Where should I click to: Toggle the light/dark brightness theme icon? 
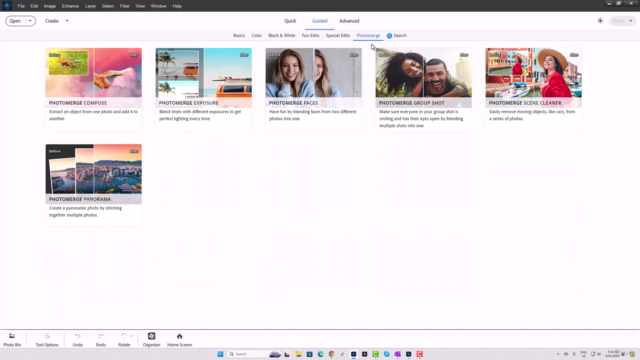[x=600, y=21]
